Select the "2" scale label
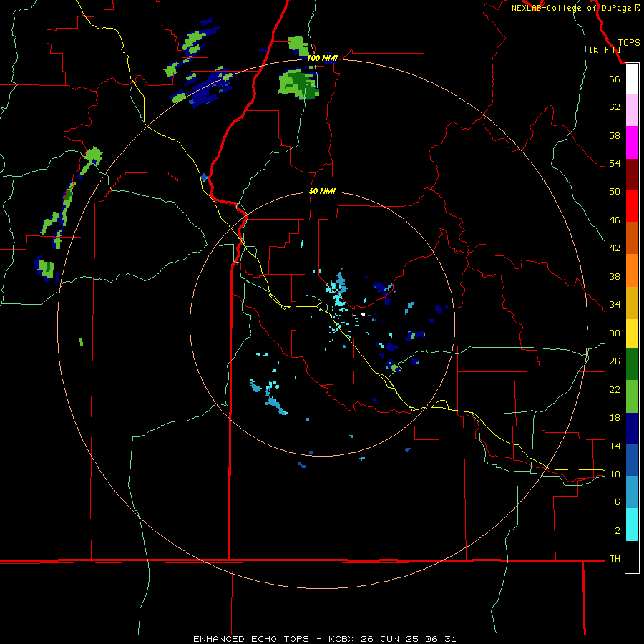The width and height of the screenshot is (644, 644). pos(618,531)
